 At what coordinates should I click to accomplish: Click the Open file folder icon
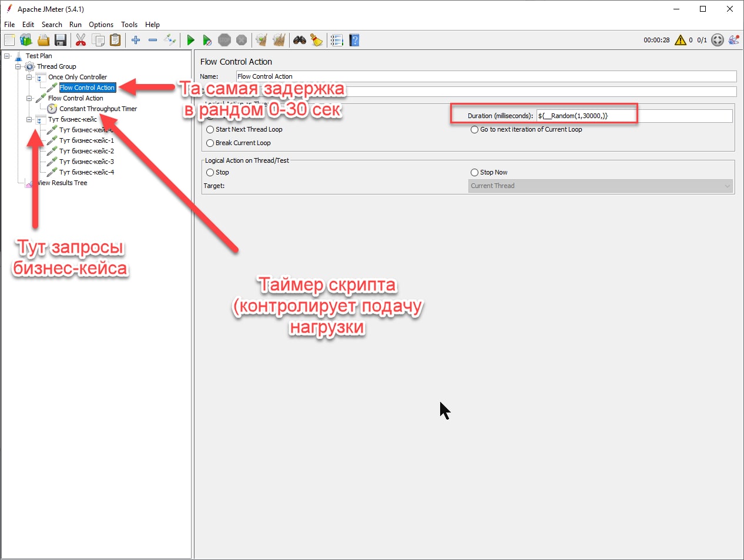(43, 40)
